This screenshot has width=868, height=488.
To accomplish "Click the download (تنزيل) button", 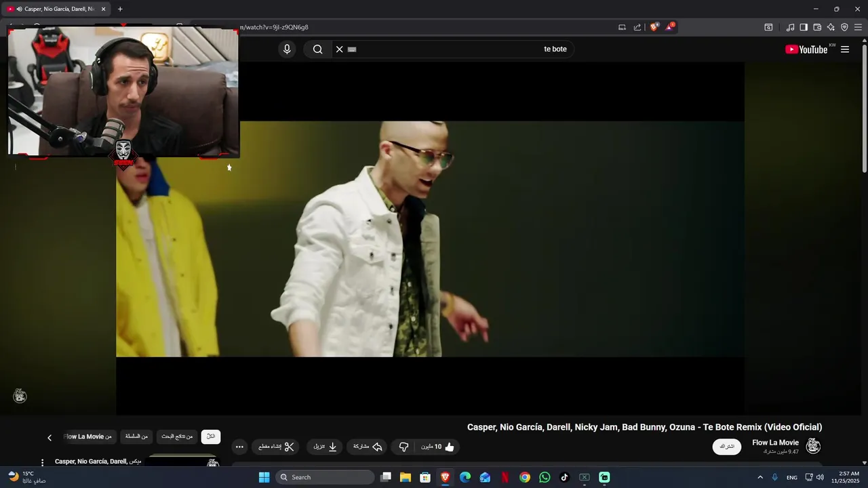I will point(325,447).
